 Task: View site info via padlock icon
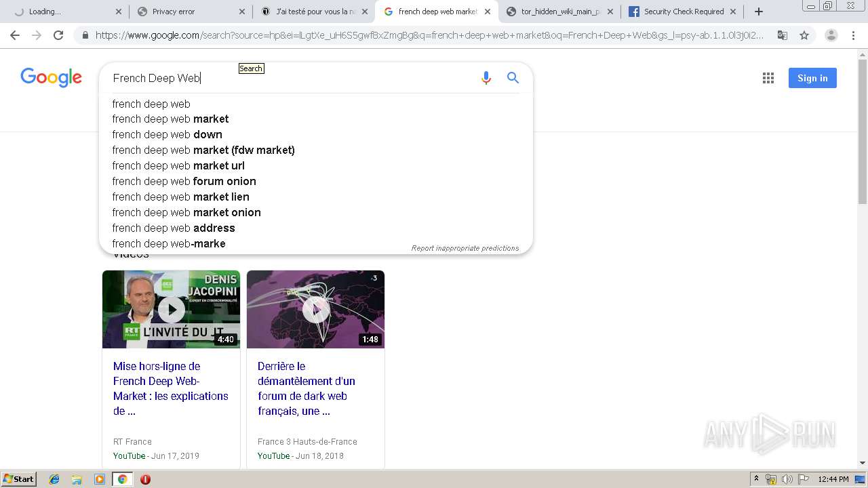pyautogui.click(x=85, y=35)
